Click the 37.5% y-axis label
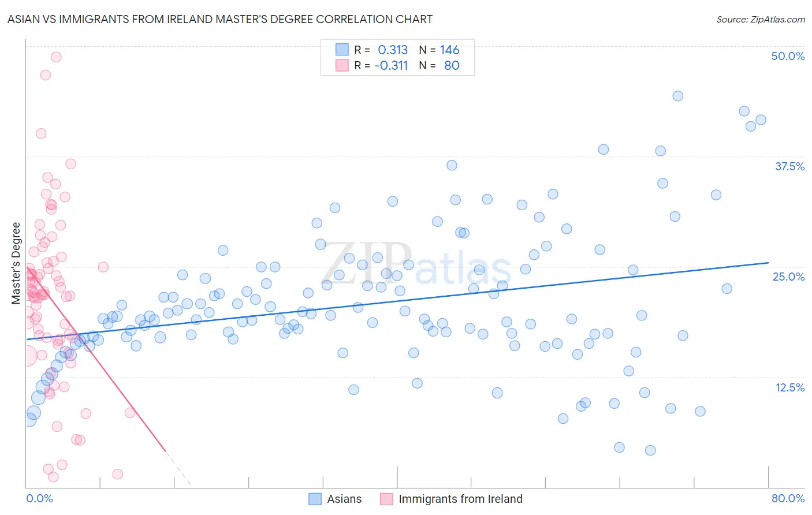The height and width of the screenshot is (515, 812). point(789,166)
